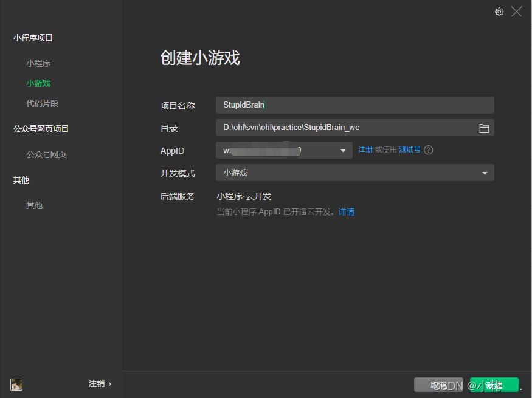The height and width of the screenshot is (398, 532).
Task: Browse directory using the folder icon
Action: click(x=484, y=128)
